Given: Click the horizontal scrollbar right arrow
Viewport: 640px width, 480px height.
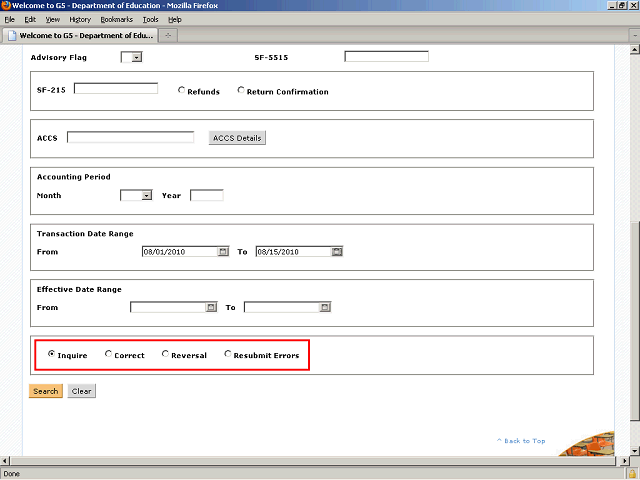Looking at the screenshot, I should click(624, 461).
